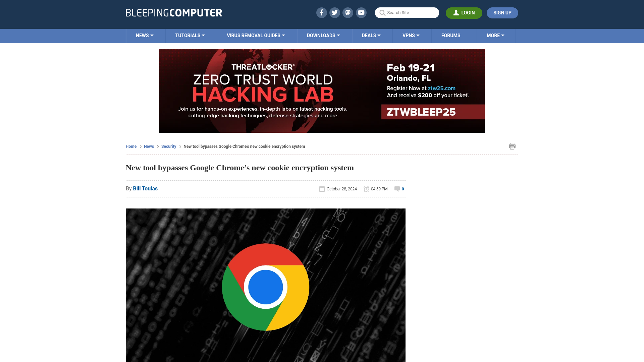Screen dimensions: 644x362
Task: Click author link Bill Toulas
Action: point(145,188)
